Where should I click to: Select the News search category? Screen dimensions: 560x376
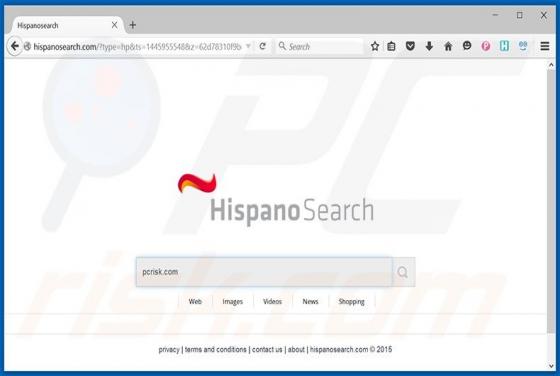pyautogui.click(x=310, y=301)
